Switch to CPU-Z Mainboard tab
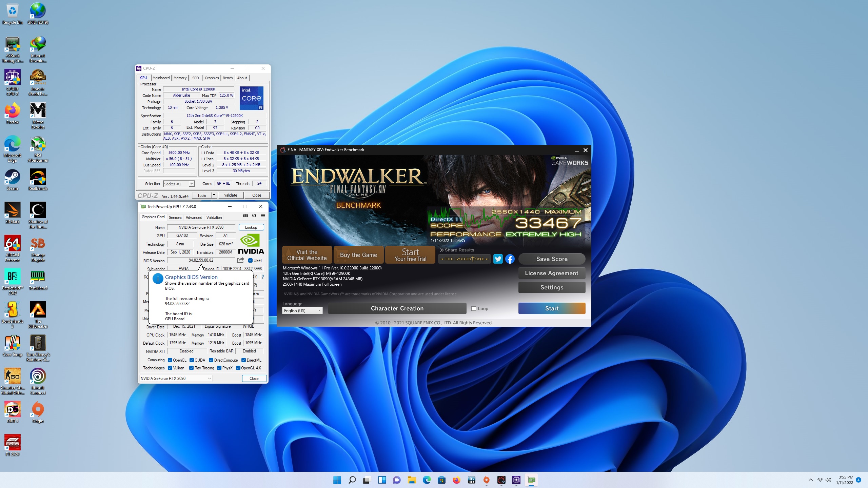Image resolution: width=868 pixels, height=488 pixels. coord(161,78)
